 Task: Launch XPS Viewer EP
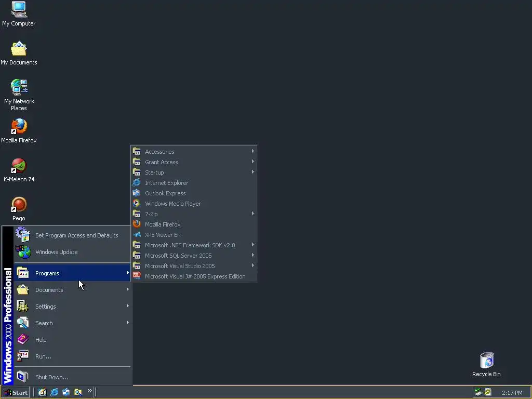(194, 234)
